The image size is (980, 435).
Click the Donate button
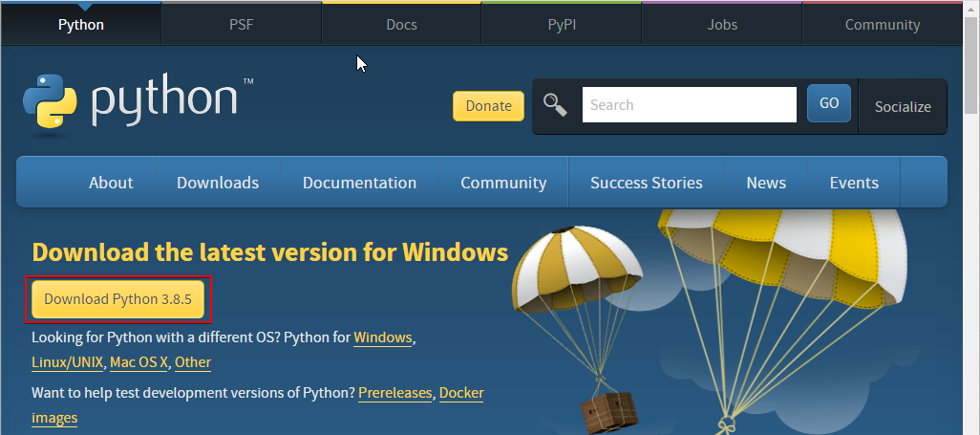click(489, 106)
